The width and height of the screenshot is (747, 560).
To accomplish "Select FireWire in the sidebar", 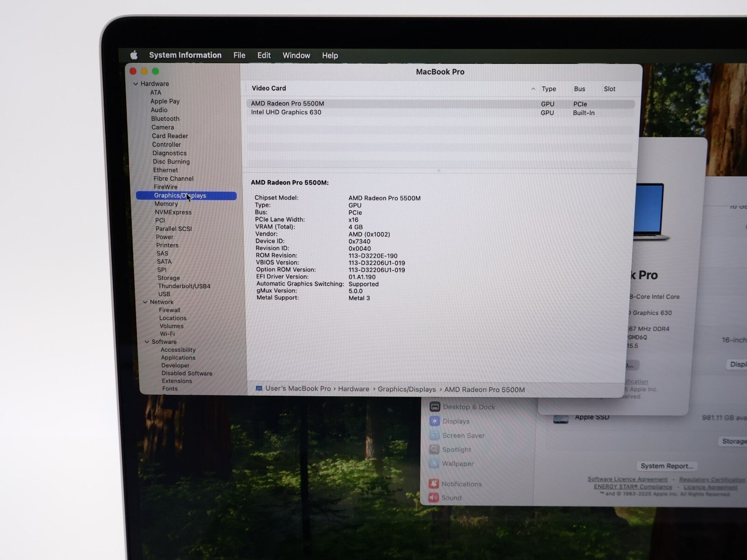I will pyautogui.click(x=166, y=187).
